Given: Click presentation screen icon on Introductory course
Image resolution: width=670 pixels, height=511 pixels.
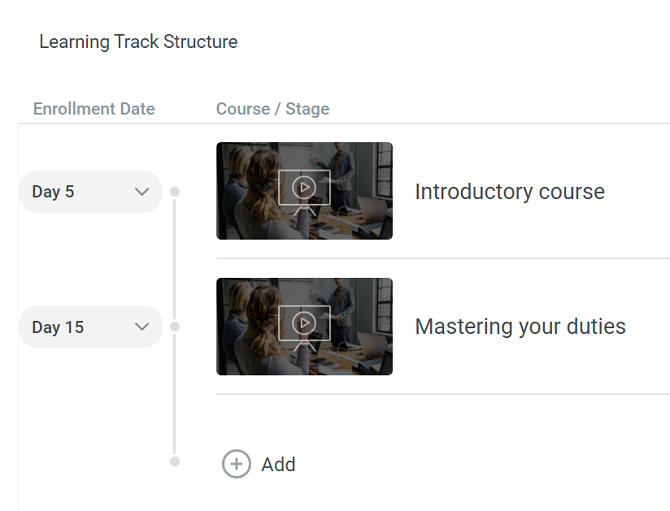Looking at the screenshot, I should point(304,193).
